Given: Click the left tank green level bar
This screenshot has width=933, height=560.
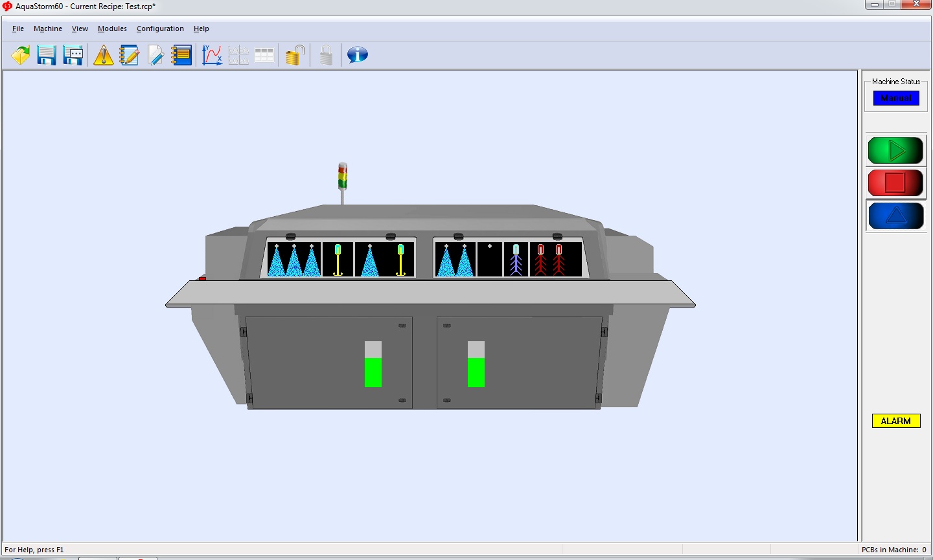Looking at the screenshot, I should [373, 372].
